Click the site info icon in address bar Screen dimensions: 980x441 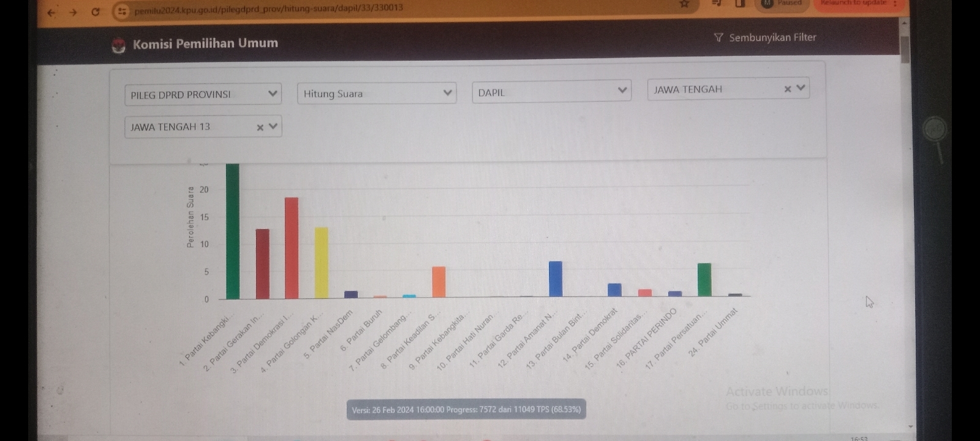(x=123, y=11)
